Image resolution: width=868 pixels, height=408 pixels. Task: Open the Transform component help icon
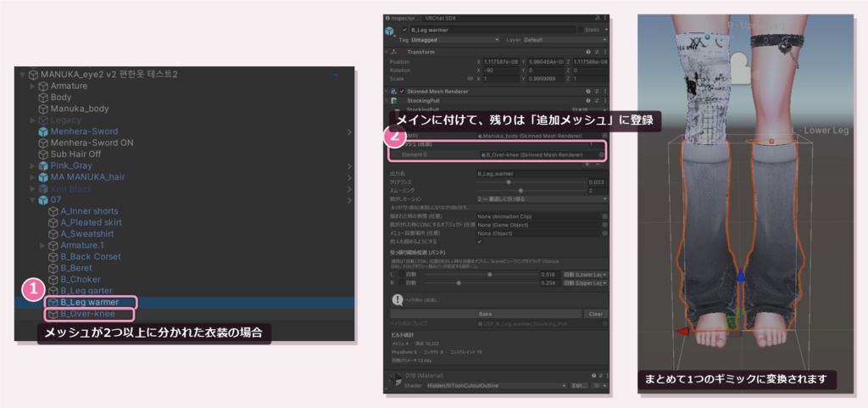tap(588, 52)
